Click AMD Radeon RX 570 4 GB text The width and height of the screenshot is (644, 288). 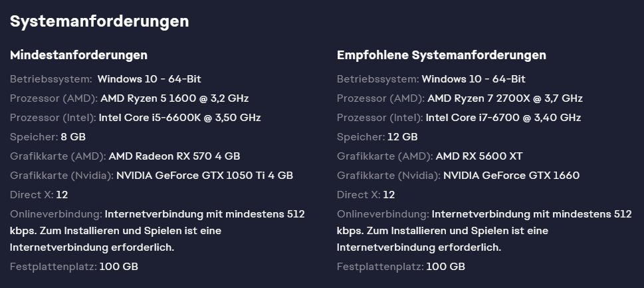(175, 156)
